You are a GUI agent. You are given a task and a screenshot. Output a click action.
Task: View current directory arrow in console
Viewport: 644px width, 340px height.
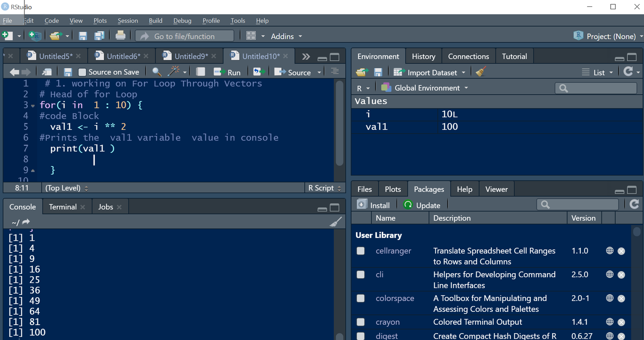(26, 222)
